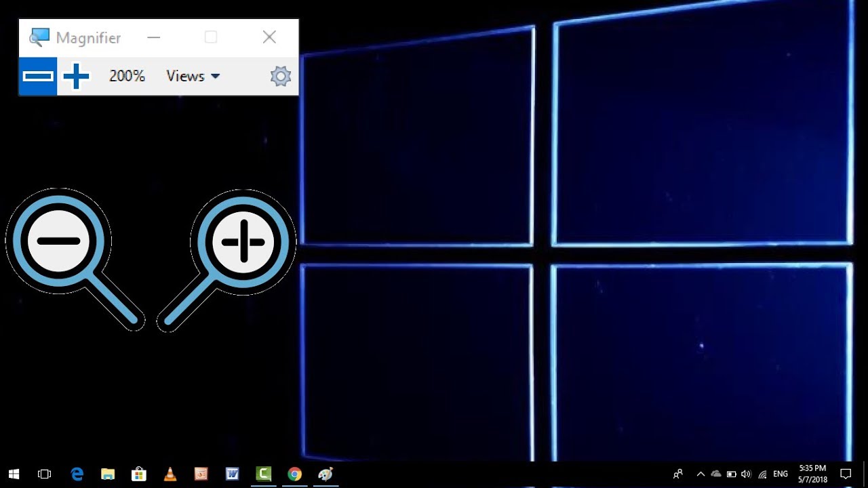868x488 pixels.
Task: Click the Magnifier app icon in title bar
Action: [x=39, y=37]
